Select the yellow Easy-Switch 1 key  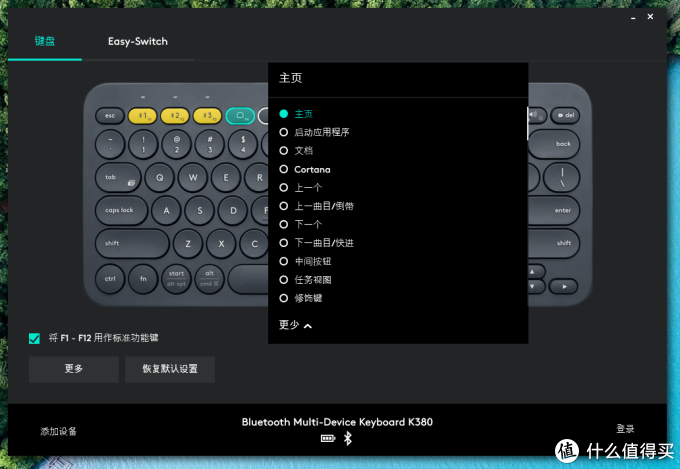click(142, 116)
